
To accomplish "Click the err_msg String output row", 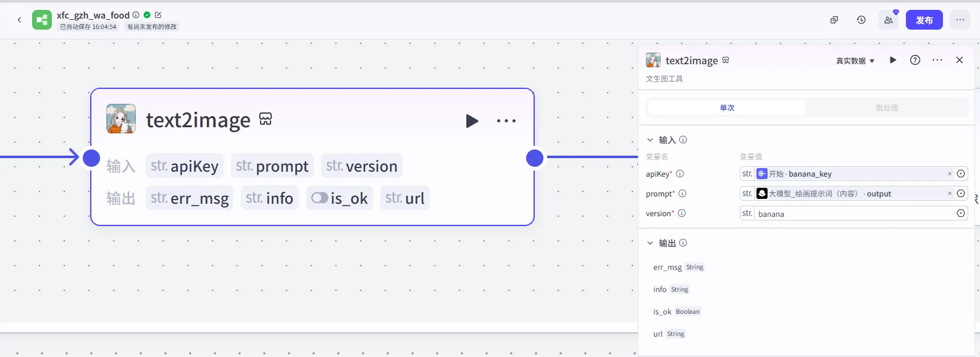I will pyautogui.click(x=679, y=267).
